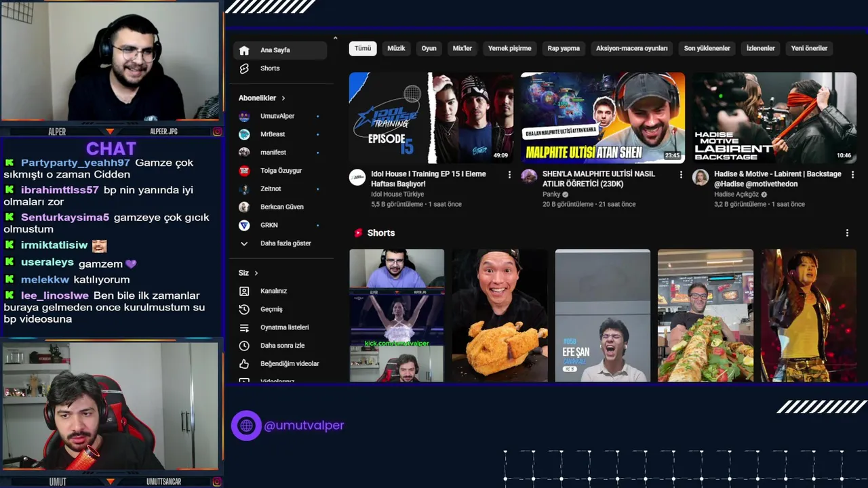The height and width of the screenshot is (488, 868).
Task: Collapse sidebar with the top caret arrow
Action: (335, 38)
